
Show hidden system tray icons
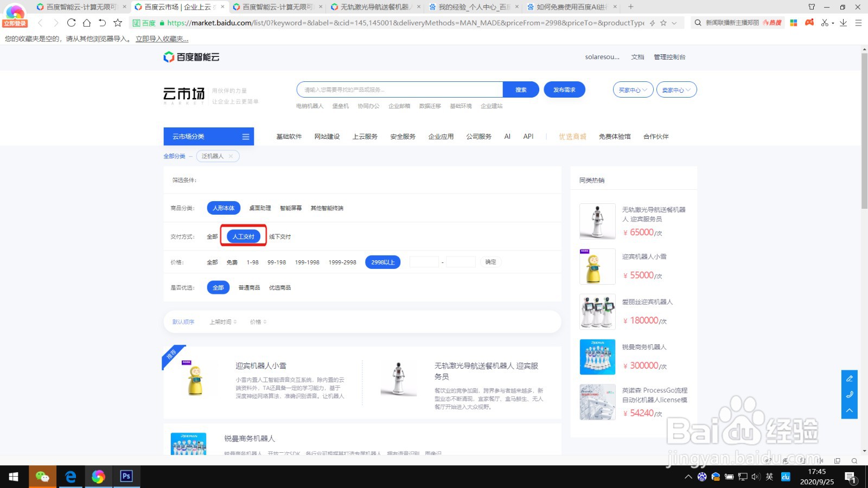click(688, 477)
